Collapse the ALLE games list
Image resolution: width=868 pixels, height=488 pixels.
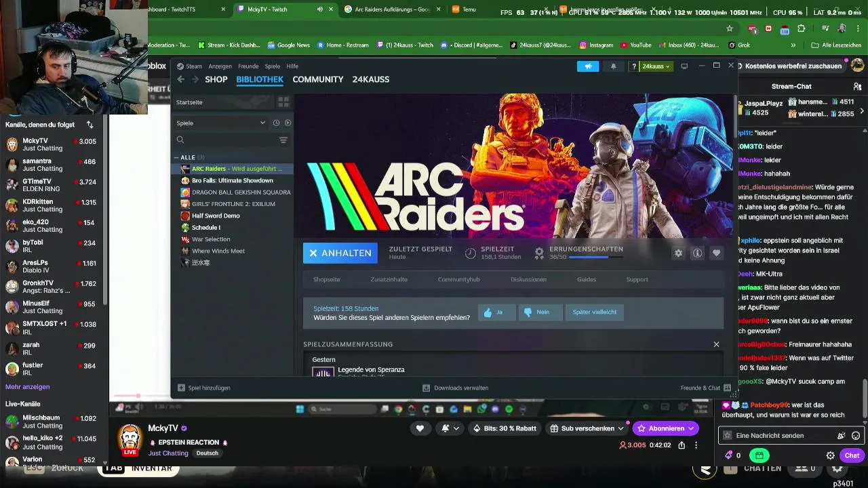[x=176, y=157]
